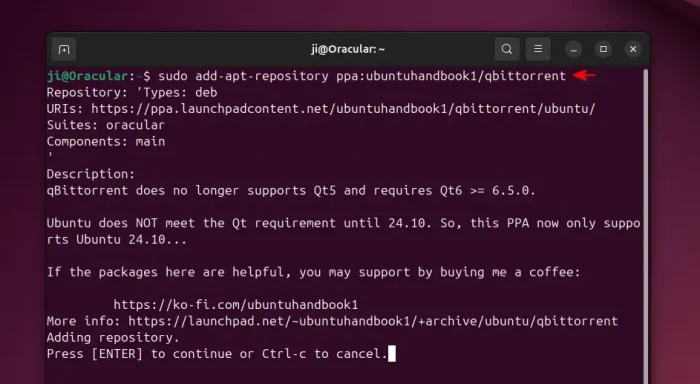Viewport: 700px width, 384px height.
Task: Click the green ji@Oracular prompt
Action: pos(88,76)
